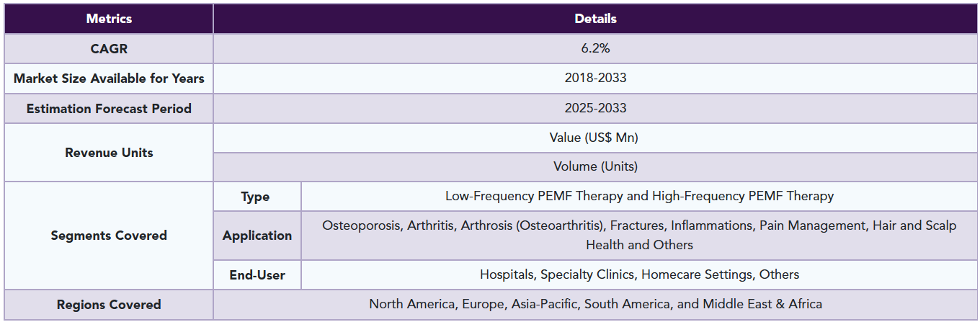
Task: Select the Segments Covered label
Action: (109, 236)
